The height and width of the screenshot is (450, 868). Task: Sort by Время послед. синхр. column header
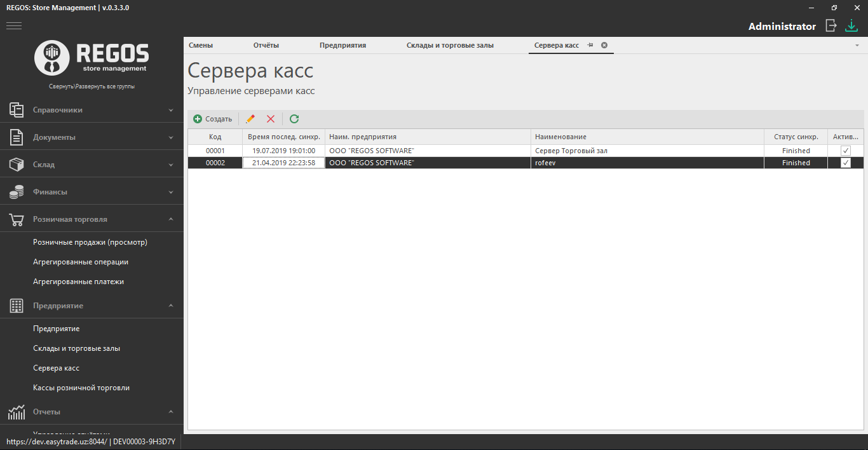tap(284, 137)
